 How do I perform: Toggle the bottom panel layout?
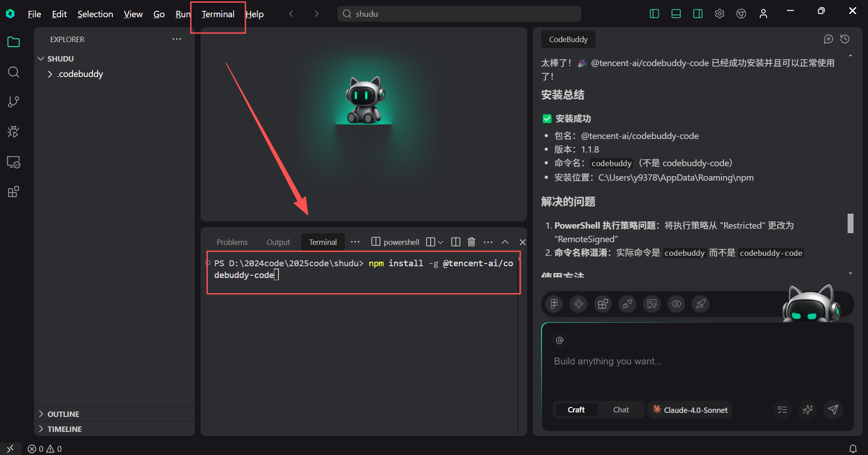(676, 14)
